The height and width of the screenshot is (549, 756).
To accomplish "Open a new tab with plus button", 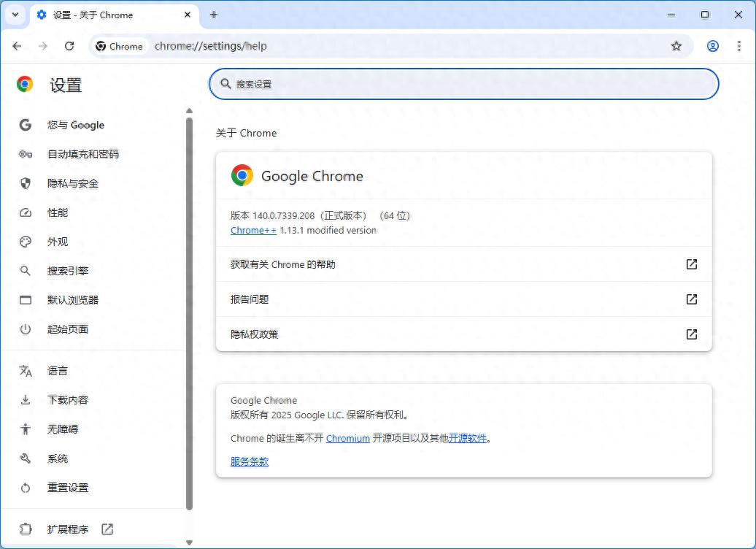I will click(214, 15).
